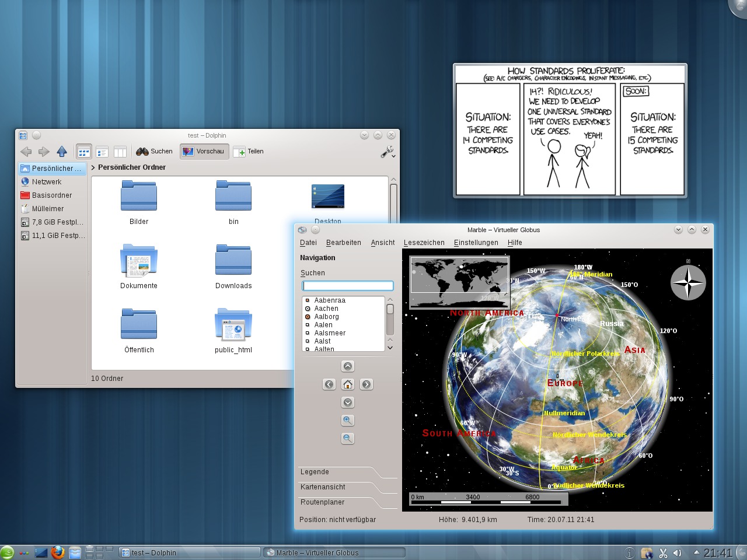Select Aalen in city list
The image size is (747, 560).
click(x=323, y=325)
